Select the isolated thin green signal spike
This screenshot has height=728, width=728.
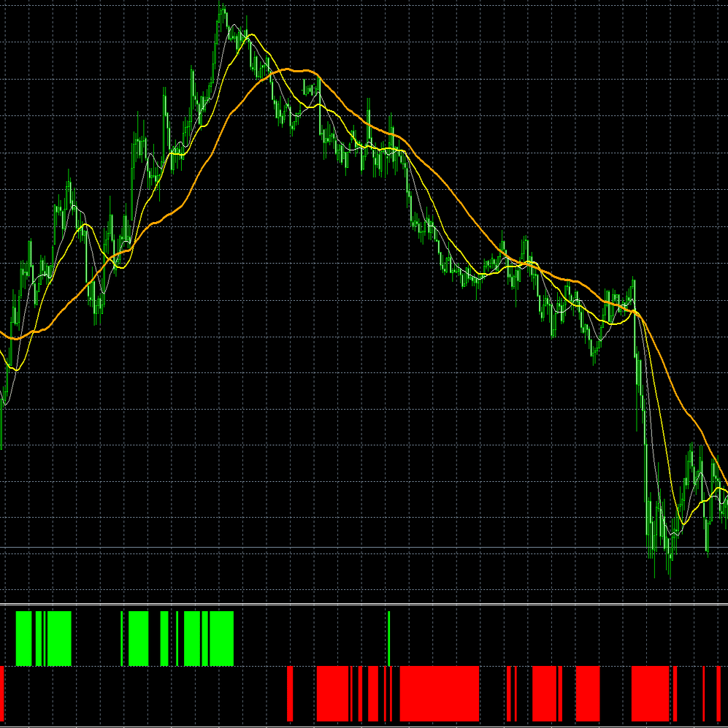click(389, 639)
